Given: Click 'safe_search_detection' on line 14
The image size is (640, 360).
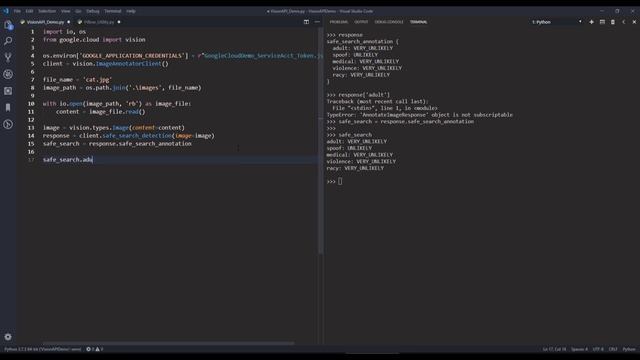Looking at the screenshot, I should (137, 136).
